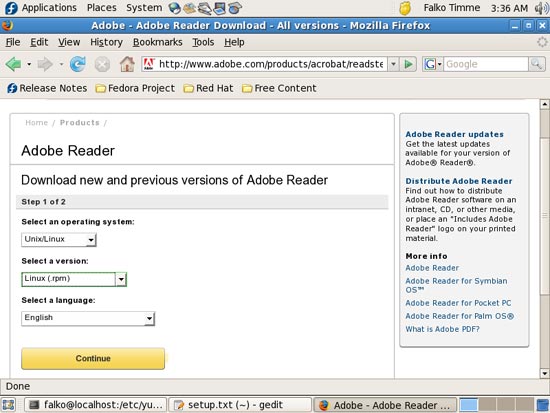Click the Google search engine icon
This screenshot has height=413, width=550.
click(x=429, y=64)
